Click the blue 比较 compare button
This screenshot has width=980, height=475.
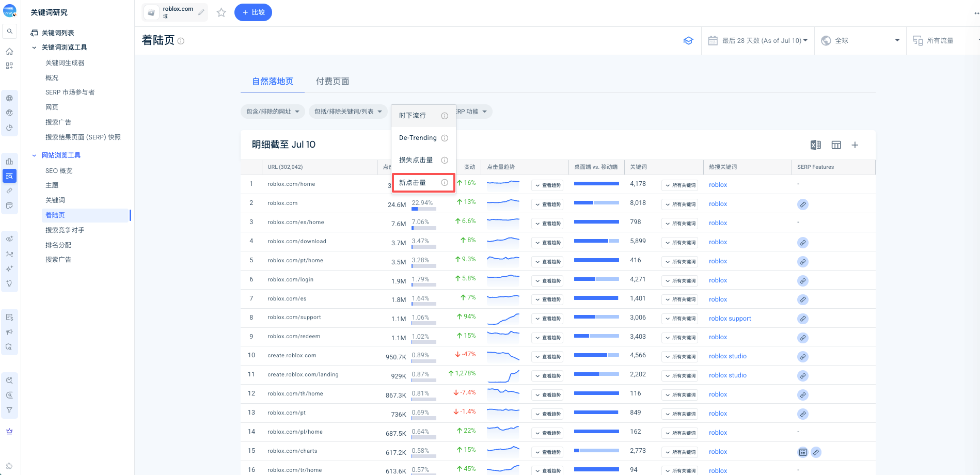tap(253, 12)
